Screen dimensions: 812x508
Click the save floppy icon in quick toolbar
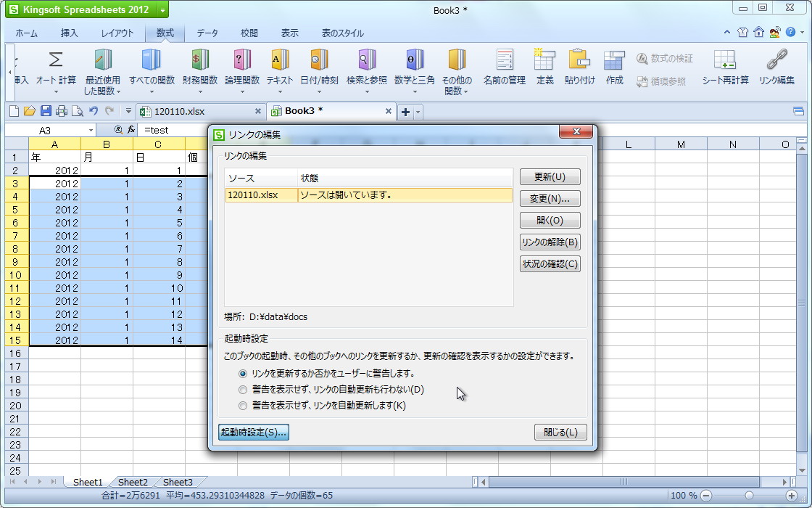click(x=46, y=111)
